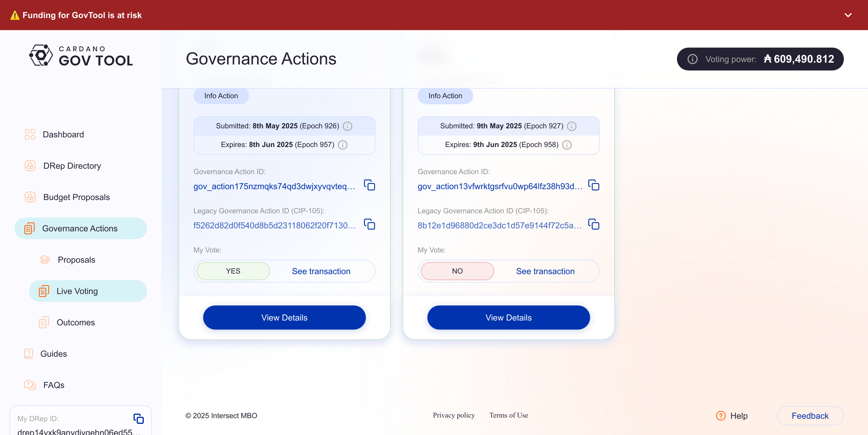
Task: View Details of the May 8th action
Action: click(x=284, y=317)
